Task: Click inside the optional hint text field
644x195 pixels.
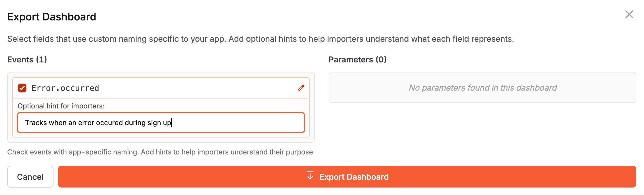Action: pos(161,123)
